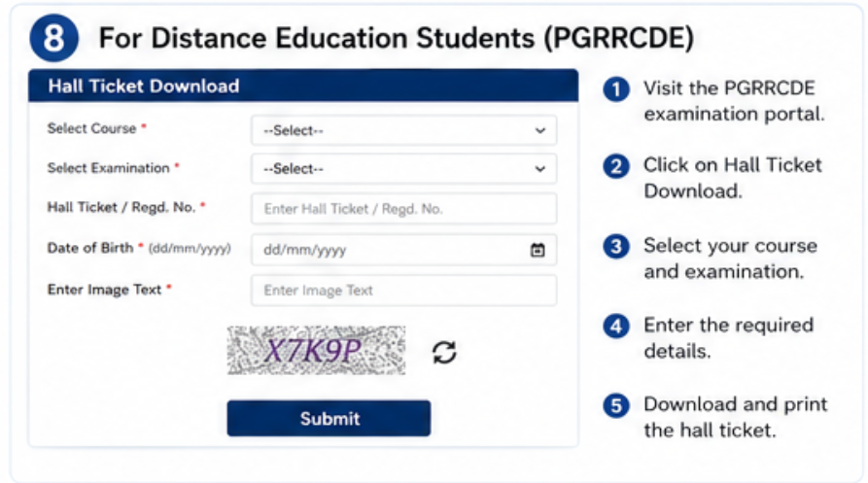Focus the Hall Ticket / Regd. No. field
Viewport: 868px width, 483px height.
pos(403,209)
